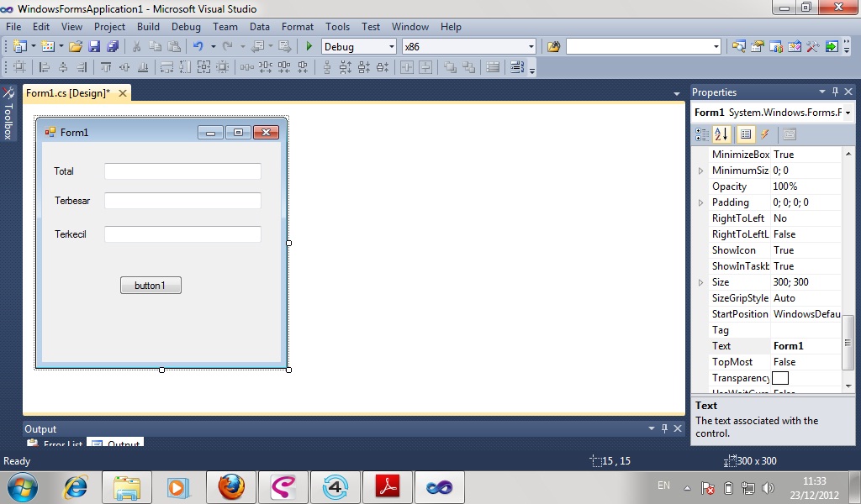
Task: Open the Debug menu
Action: (186, 26)
